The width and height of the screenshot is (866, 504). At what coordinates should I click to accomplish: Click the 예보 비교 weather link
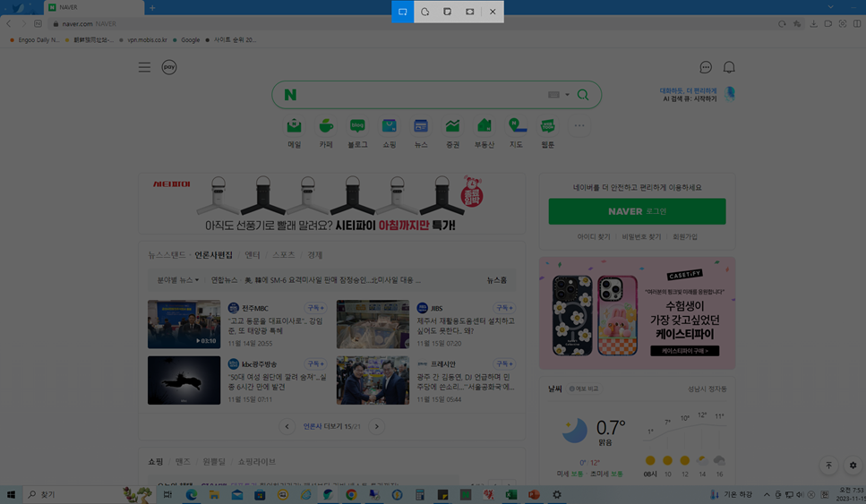pyautogui.click(x=584, y=389)
